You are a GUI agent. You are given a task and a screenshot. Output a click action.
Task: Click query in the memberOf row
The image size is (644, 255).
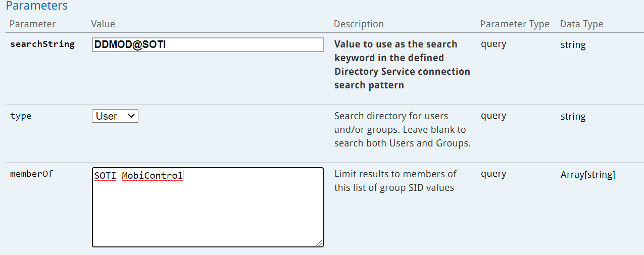click(x=493, y=174)
